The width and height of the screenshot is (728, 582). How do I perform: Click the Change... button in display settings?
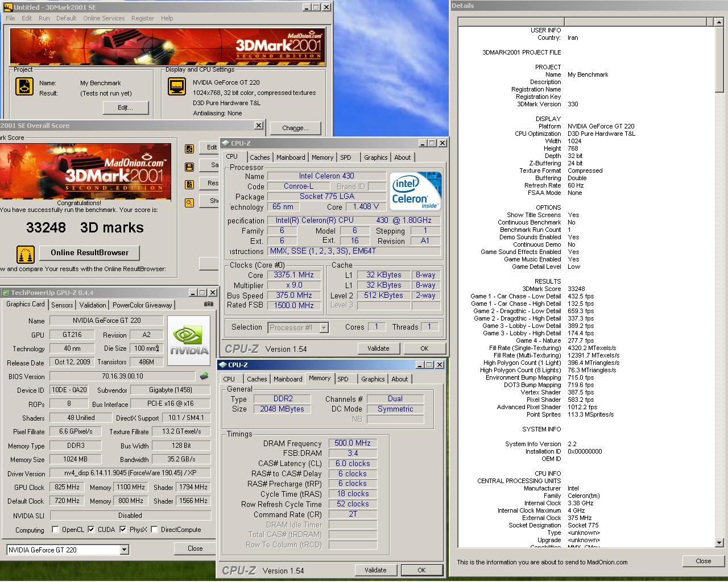click(x=295, y=128)
